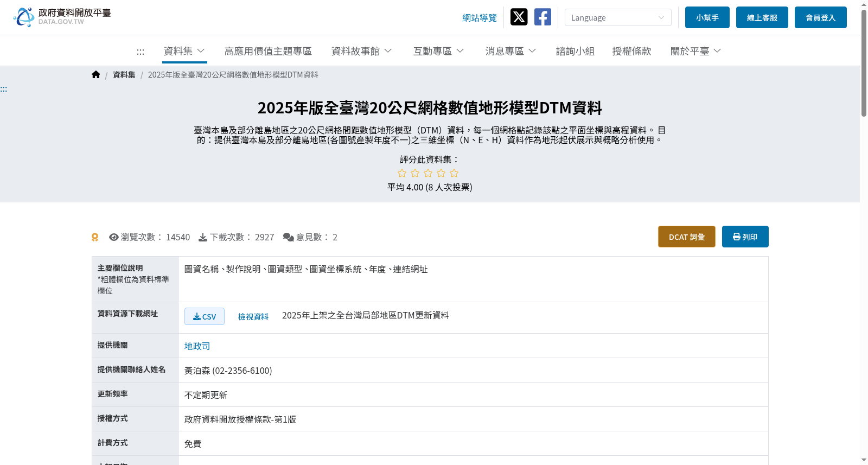
Task: Expand the 資料集 menu
Action: [184, 51]
